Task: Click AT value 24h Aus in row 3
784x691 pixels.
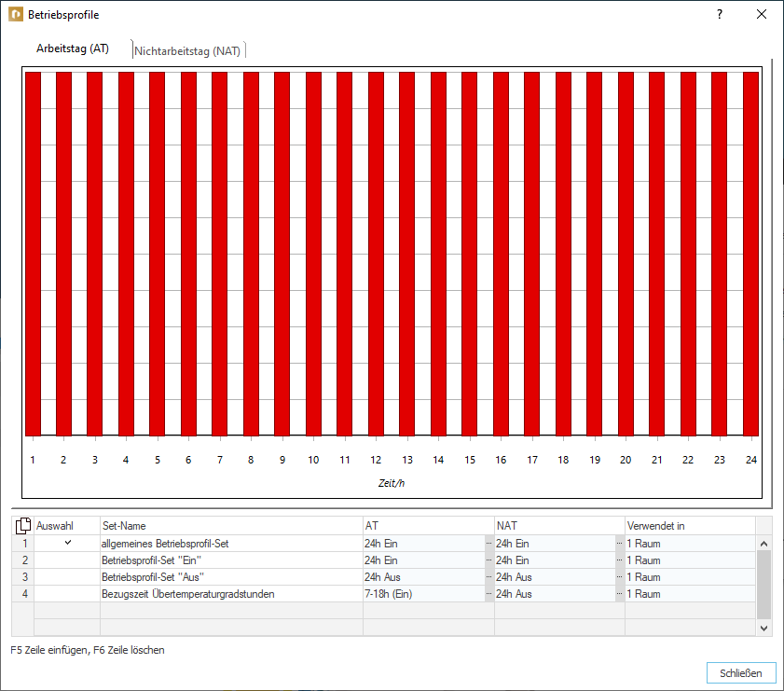Action: click(382, 577)
